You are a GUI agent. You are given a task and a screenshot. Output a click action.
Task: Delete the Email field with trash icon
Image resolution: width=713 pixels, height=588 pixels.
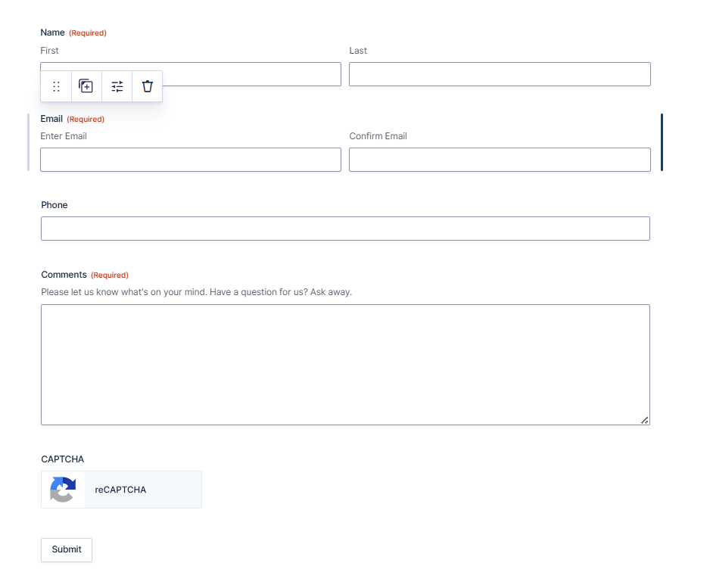(x=148, y=86)
